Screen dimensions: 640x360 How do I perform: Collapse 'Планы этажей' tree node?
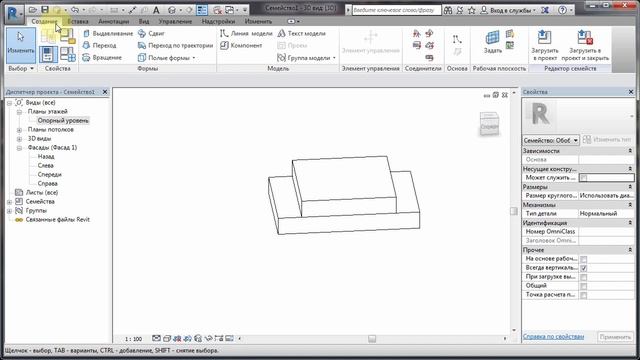click(19, 112)
